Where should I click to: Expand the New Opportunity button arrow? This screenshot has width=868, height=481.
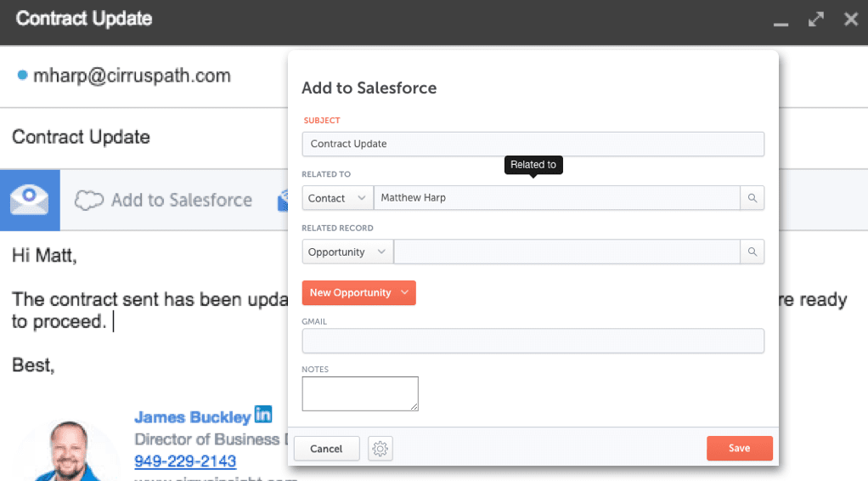click(404, 292)
